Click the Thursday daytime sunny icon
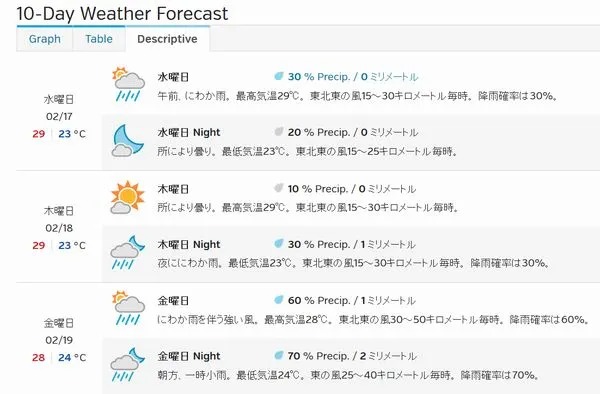Viewport: 600px width, 394px height. click(127, 197)
